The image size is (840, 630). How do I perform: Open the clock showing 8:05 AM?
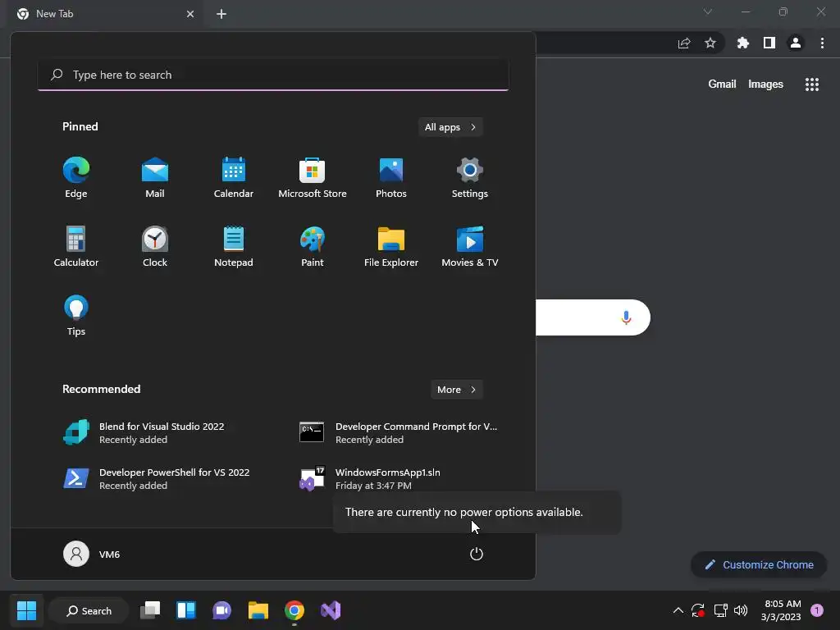(x=782, y=610)
